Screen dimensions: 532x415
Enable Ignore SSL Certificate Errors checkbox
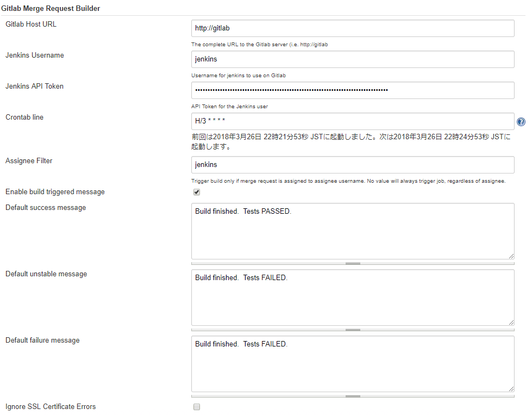(x=197, y=407)
